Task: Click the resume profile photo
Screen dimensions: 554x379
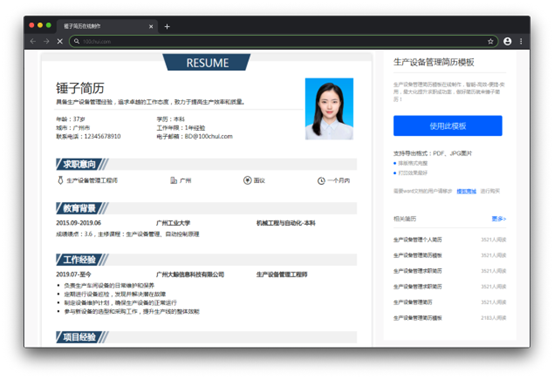Action: click(x=329, y=109)
